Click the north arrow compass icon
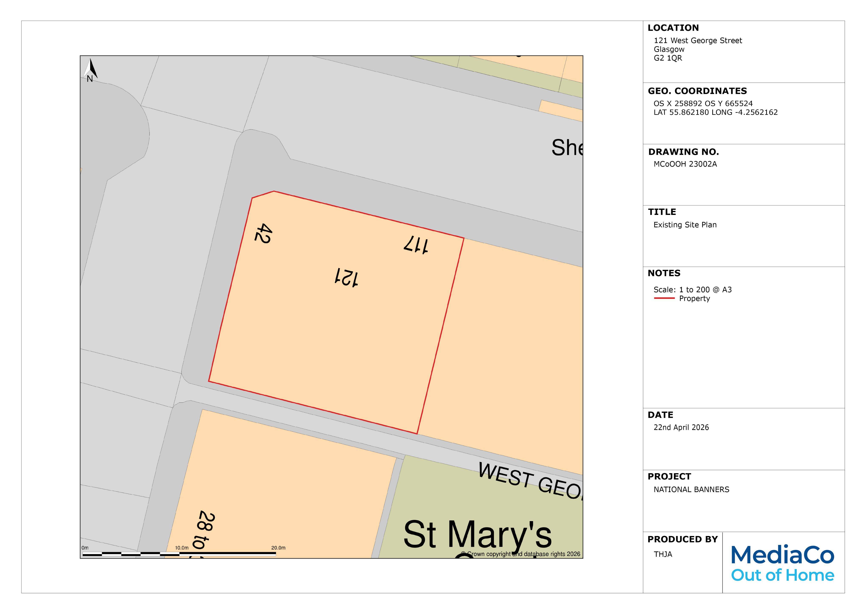 point(90,70)
